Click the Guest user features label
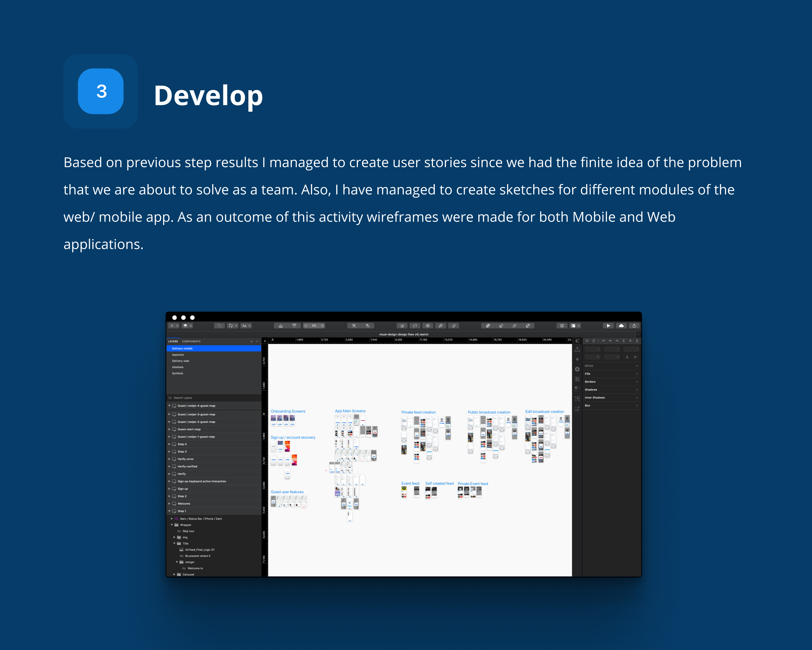Viewport: 812px width, 650px height. (287, 492)
